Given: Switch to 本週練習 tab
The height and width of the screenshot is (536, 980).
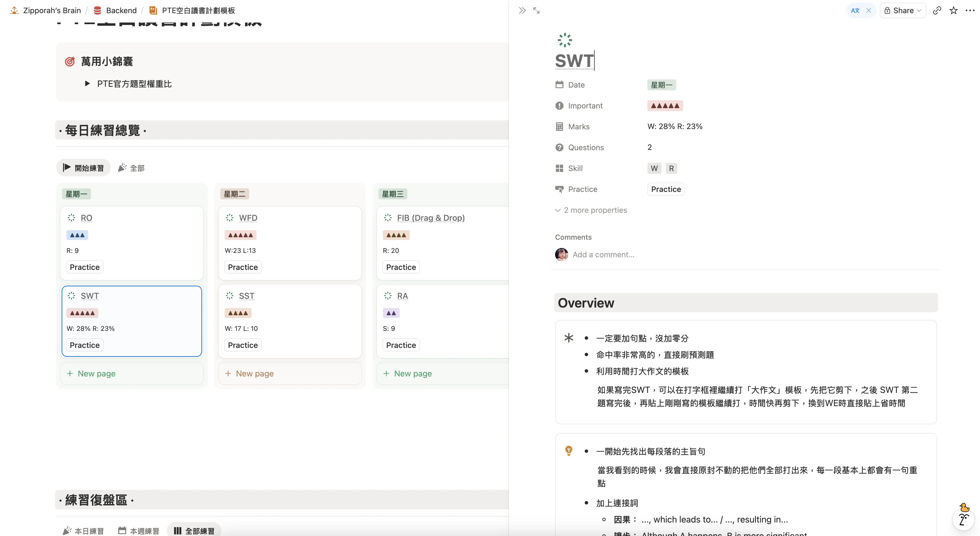Looking at the screenshot, I should (x=138, y=531).
